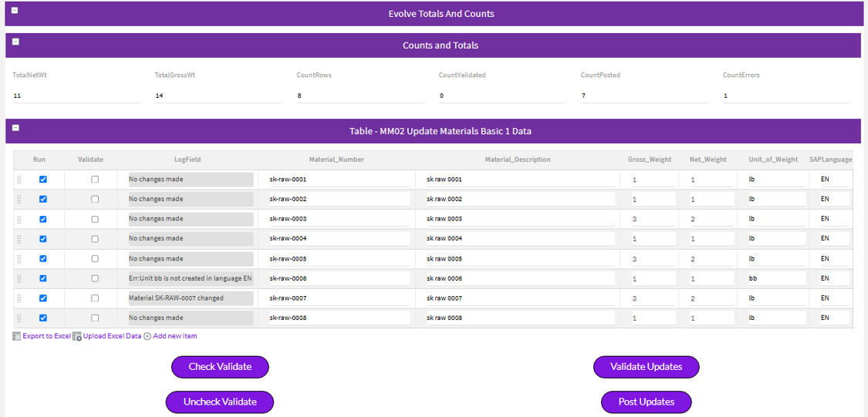
Task: Click Material_Number field sk-raw-0006
Action: (x=339, y=279)
